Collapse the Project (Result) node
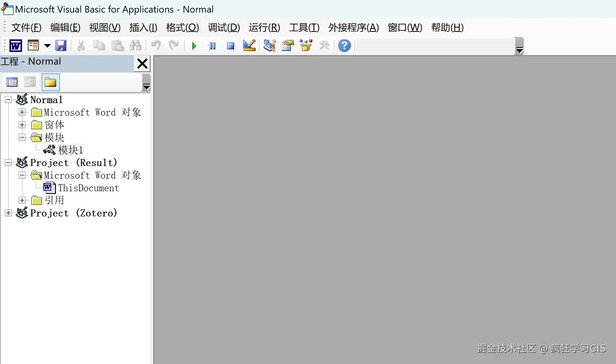 (8, 163)
